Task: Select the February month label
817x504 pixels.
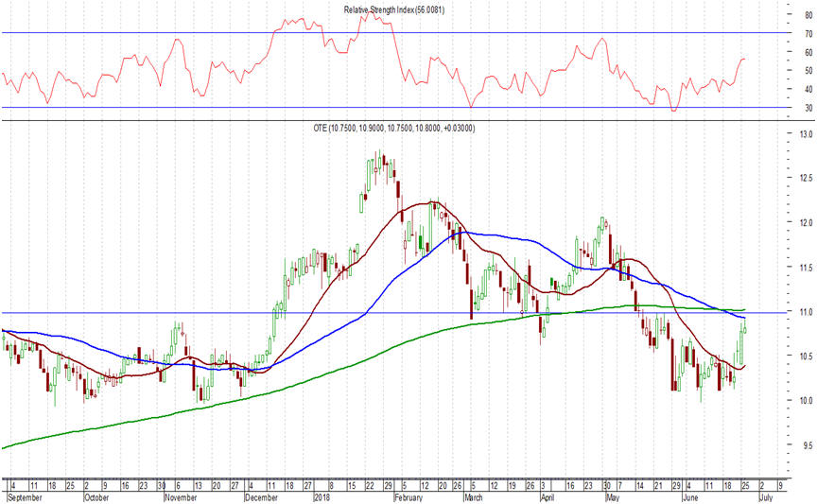Action: (x=408, y=497)
